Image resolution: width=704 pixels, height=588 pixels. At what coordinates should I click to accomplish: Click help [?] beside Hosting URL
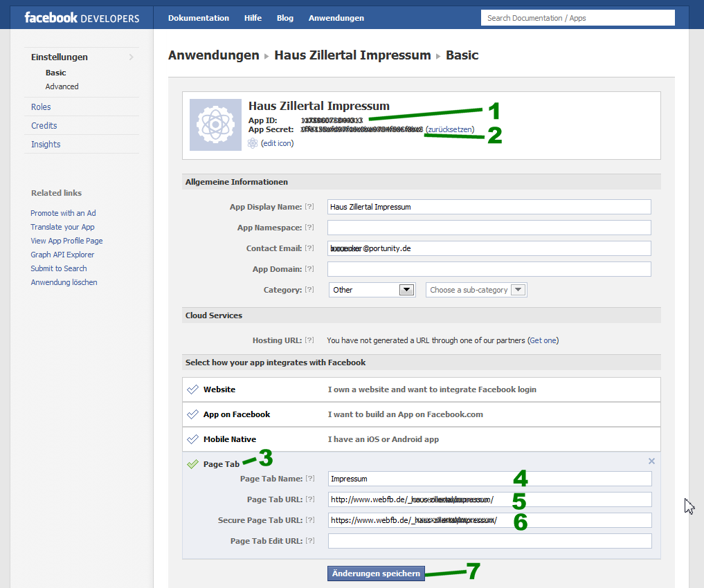point(309,340)
